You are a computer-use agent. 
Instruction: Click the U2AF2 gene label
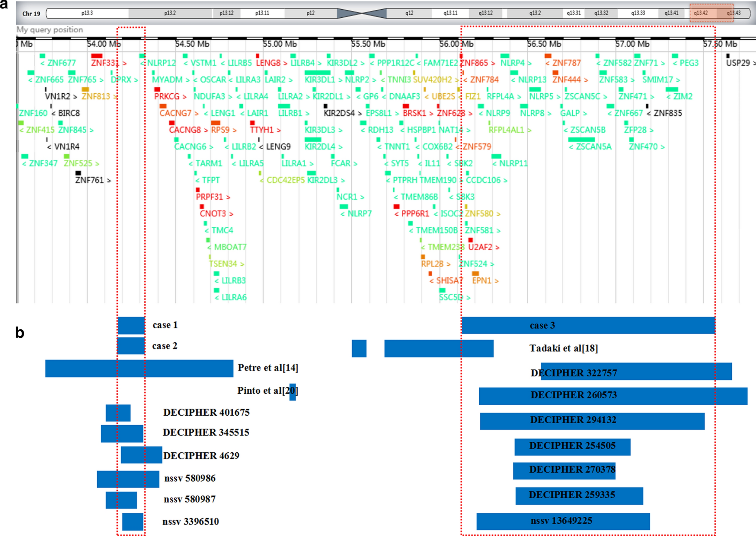480,247
